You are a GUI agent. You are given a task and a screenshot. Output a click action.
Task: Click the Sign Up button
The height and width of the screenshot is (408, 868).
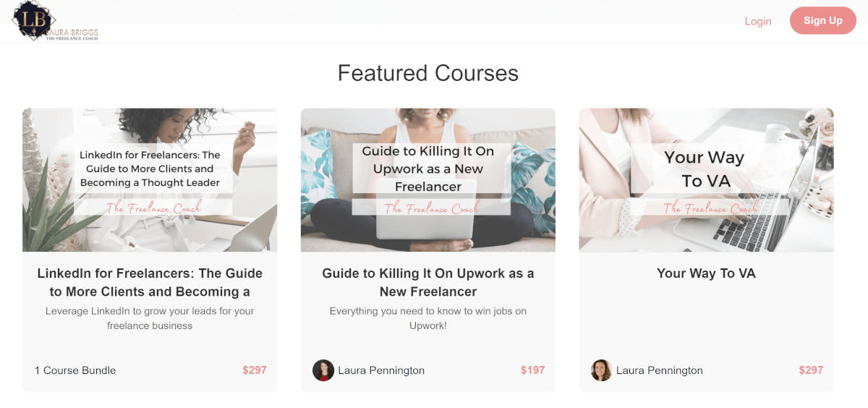pyautogui.click(x=823, y=20)
